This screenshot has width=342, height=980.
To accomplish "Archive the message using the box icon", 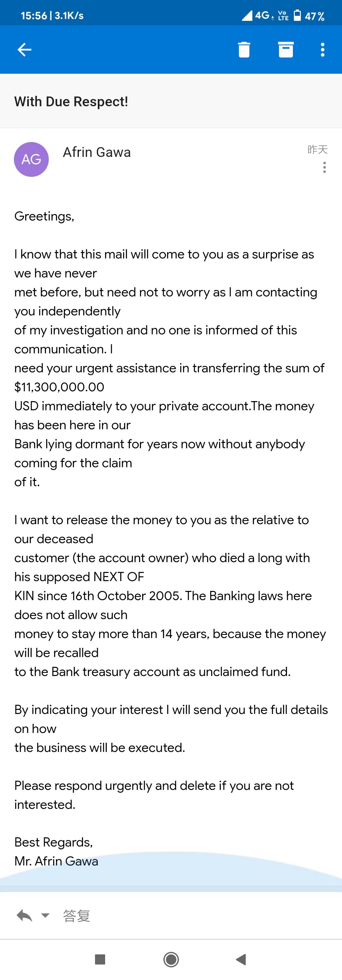I will pyautogui.click(x=286, y=49).
